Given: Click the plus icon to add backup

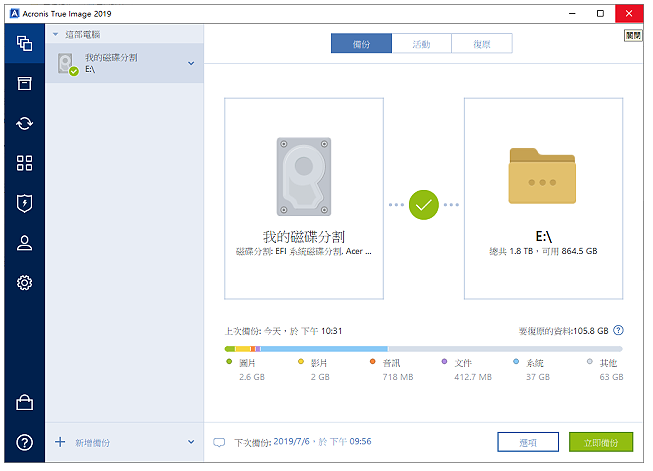Looking at the screenshot, I should click(60, 442).
